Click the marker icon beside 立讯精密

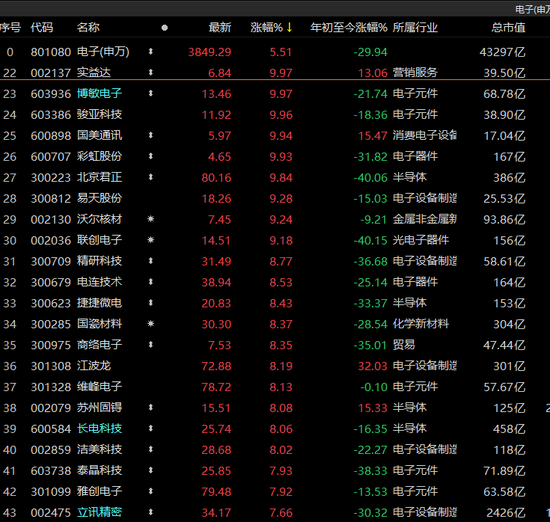(150, 512)
